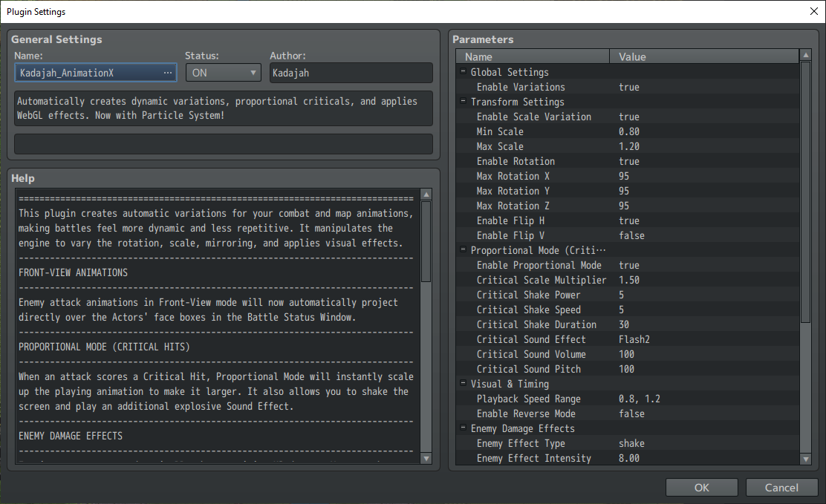Click the Help panel scrollbar thumb
Viewport: 826px width, 504px height.
[x=426, y=241]
